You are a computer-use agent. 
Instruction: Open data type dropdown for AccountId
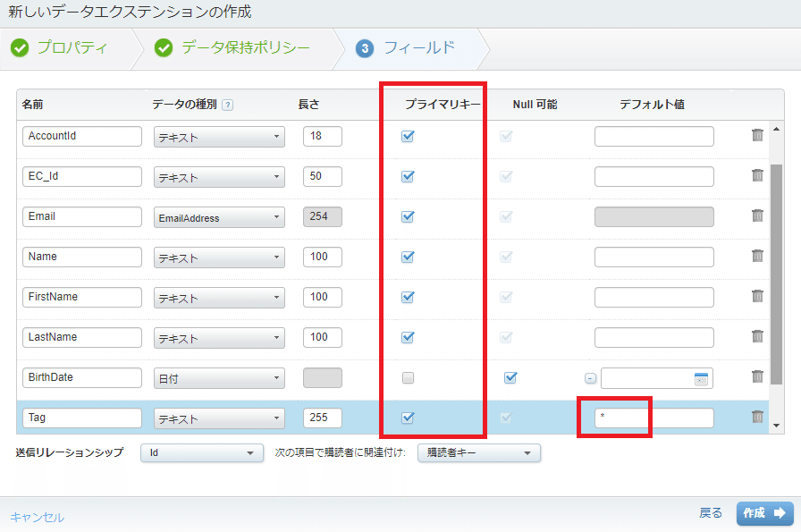(219, 137)
